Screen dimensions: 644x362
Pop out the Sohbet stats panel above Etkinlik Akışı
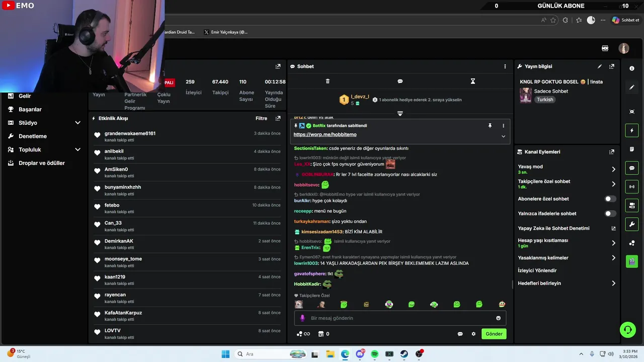(x=278, y=66)
